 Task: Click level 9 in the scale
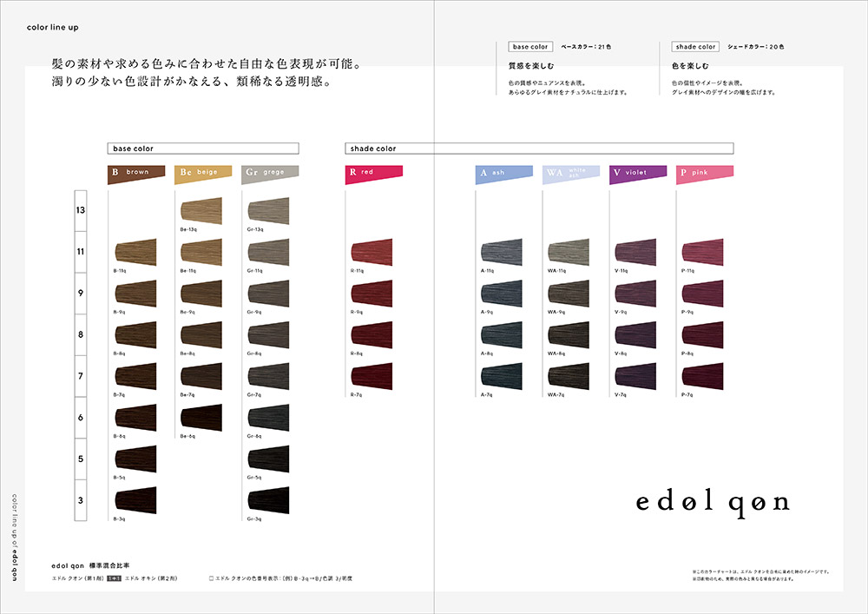click(x=81, y=294)
